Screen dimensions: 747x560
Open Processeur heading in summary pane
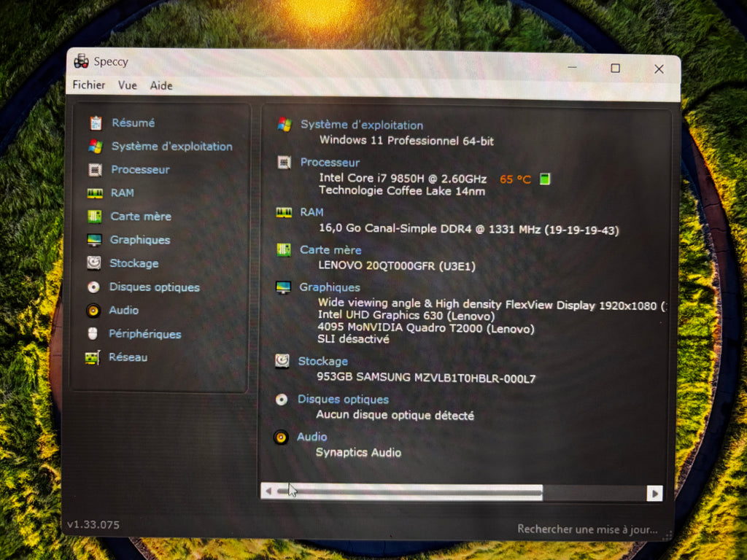click(x=330, y=163)
